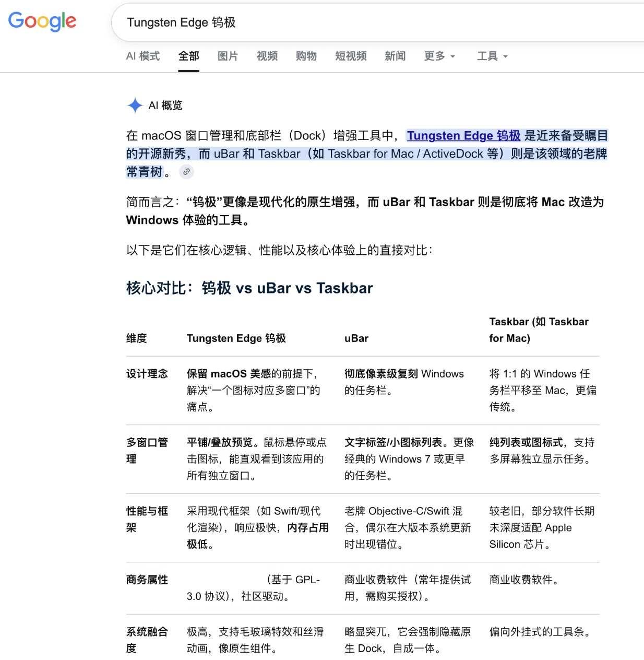
Task: Open the 新闻 tab
Action: [x=395, y=56]
